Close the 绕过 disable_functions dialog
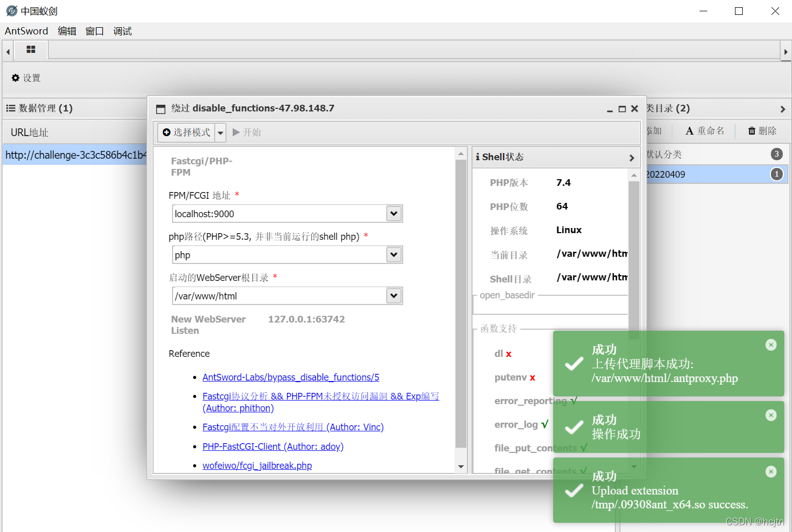The width and height of the screenshot is (792, 532). (x=634, y=109)
